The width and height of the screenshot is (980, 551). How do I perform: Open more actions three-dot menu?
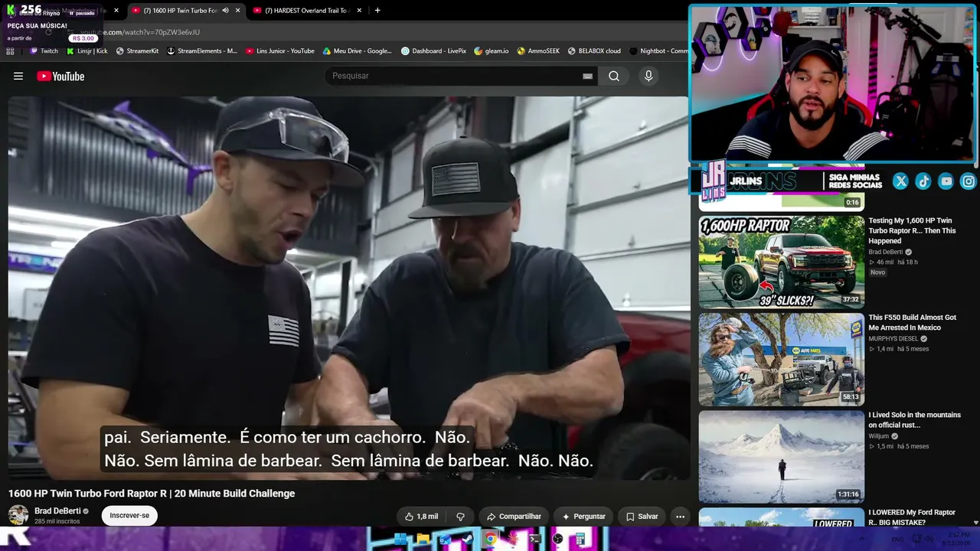(680, 517)
